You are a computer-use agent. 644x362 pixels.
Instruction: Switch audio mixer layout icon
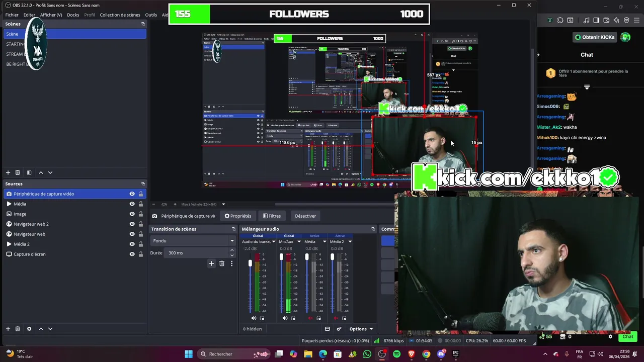click(327, 329)
